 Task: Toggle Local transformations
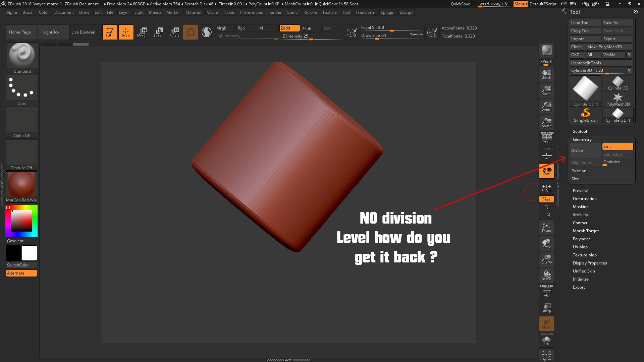[546, 171]
